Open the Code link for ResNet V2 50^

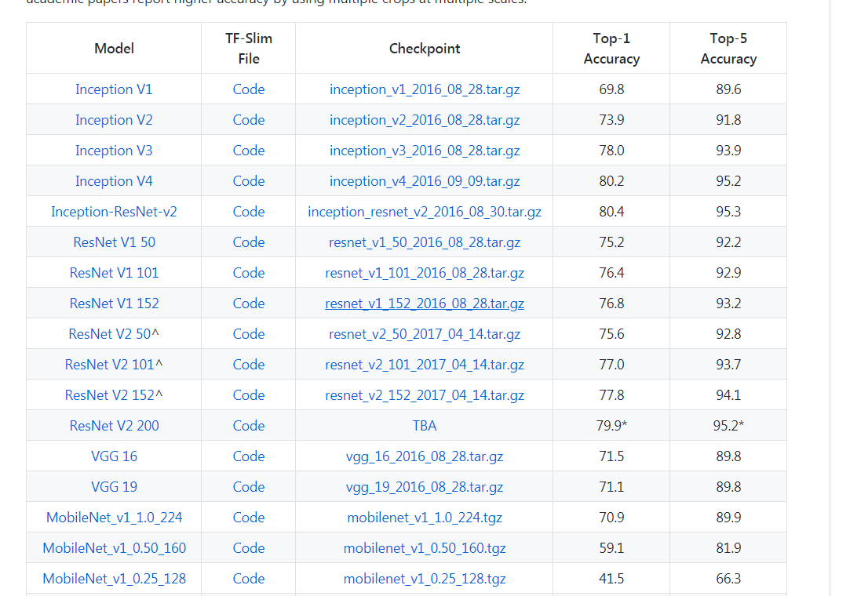click(x=248, y=333)
